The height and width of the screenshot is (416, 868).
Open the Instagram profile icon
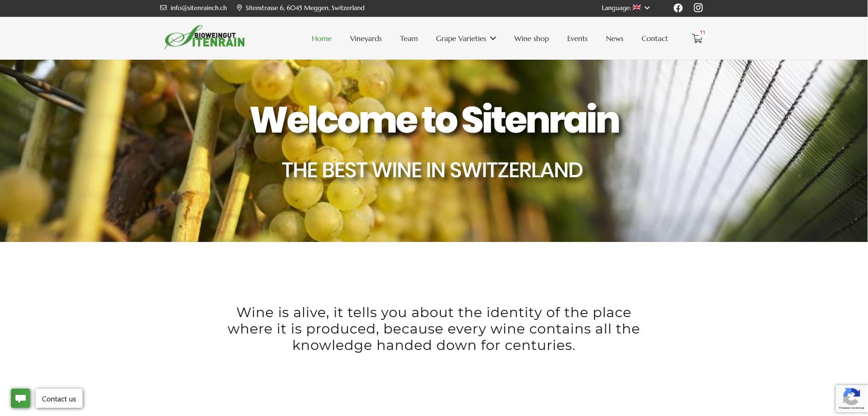pos(698,8)
